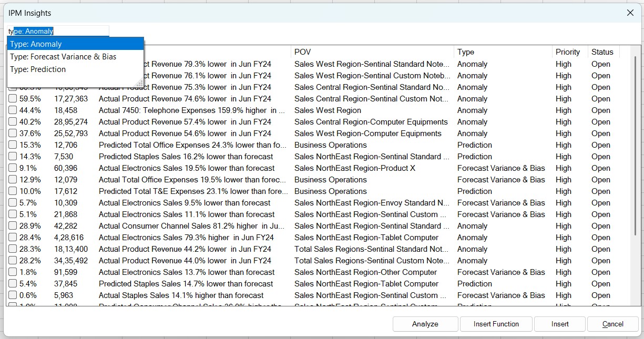Select the checkbox on the 15.3% row
Image resolution: width=644 pixels, height=339 pixels.
[13, 145]
